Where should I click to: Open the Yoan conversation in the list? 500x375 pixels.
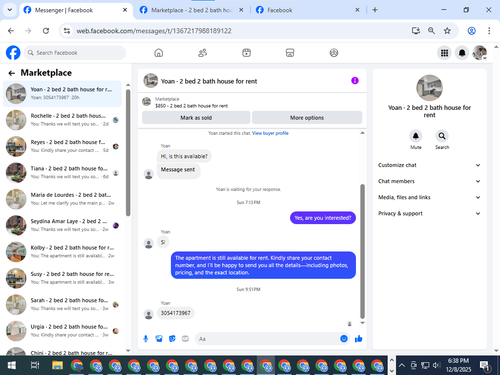(62, 93)
